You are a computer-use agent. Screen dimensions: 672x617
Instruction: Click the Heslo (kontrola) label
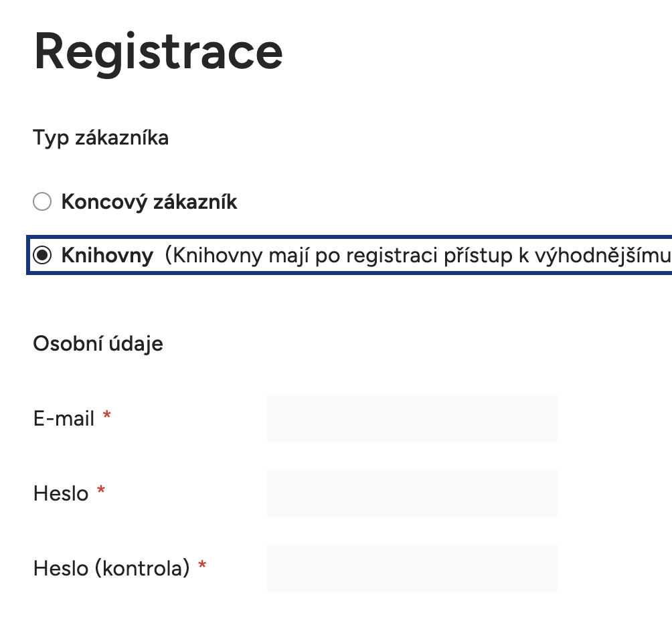pyautogui.click(x=111, y=567)
